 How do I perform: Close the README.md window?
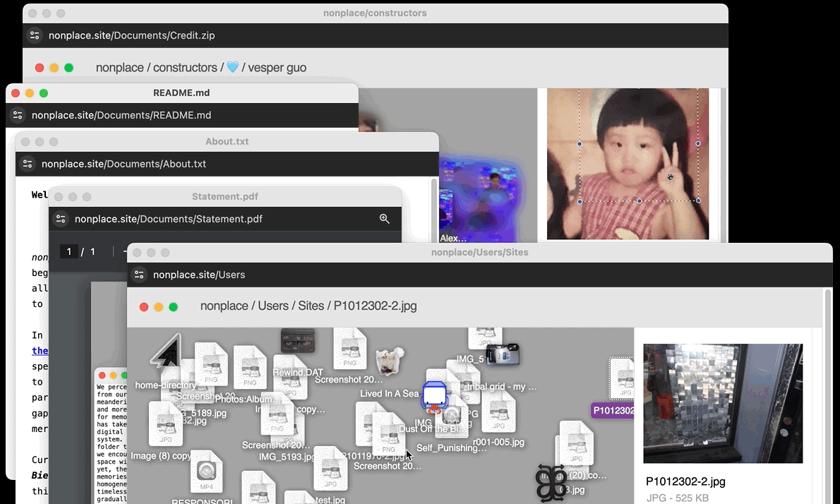16,93
